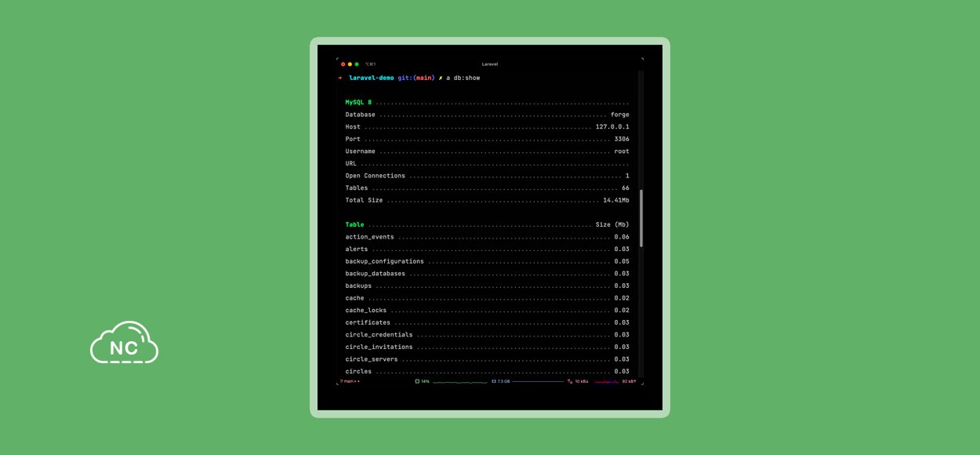
Task: Click the Database label
Action: (360, 115)
